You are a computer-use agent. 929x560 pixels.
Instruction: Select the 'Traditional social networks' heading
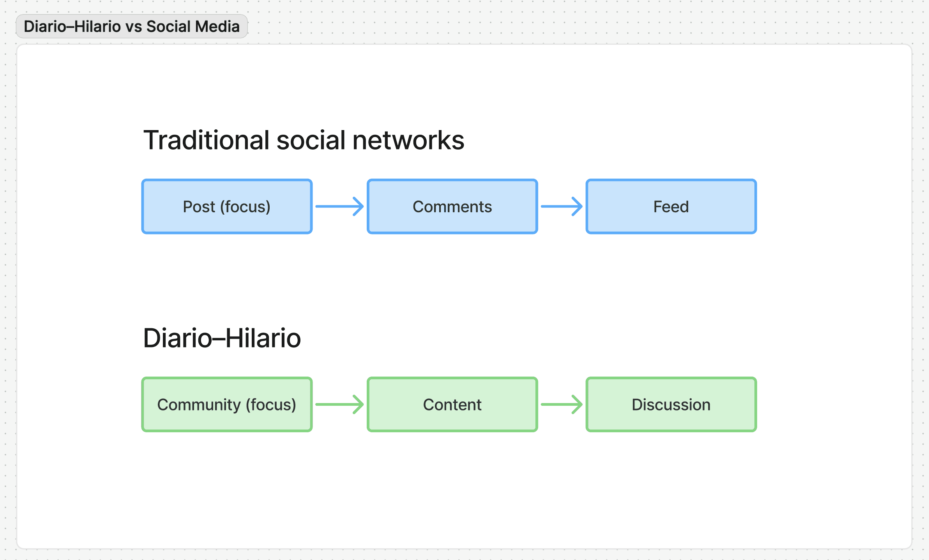[304, 140]
